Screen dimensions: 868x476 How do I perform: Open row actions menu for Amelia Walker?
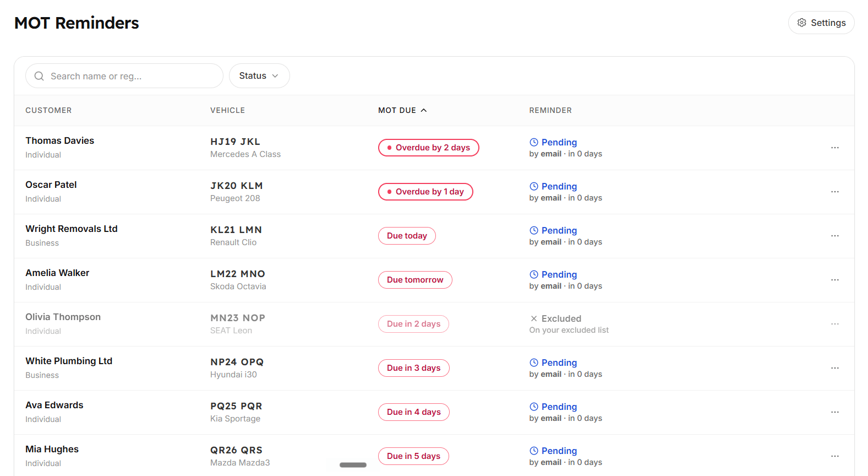click(835, 280)
